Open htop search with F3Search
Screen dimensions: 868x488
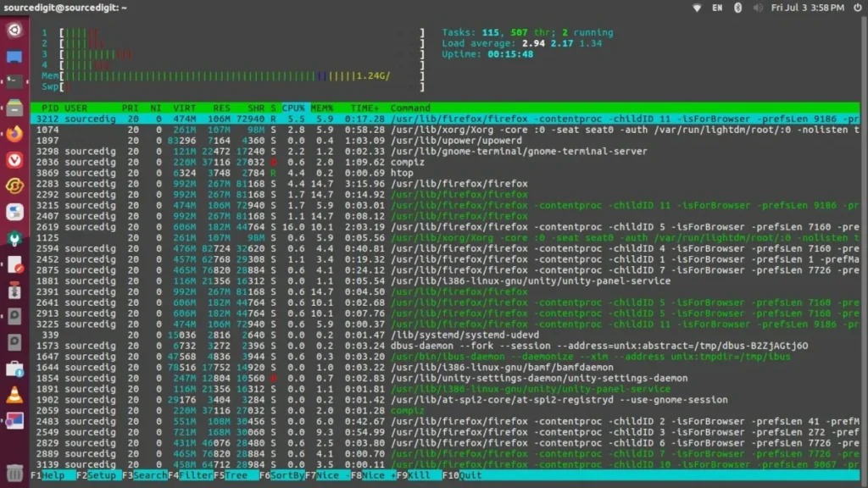[146, 475]
